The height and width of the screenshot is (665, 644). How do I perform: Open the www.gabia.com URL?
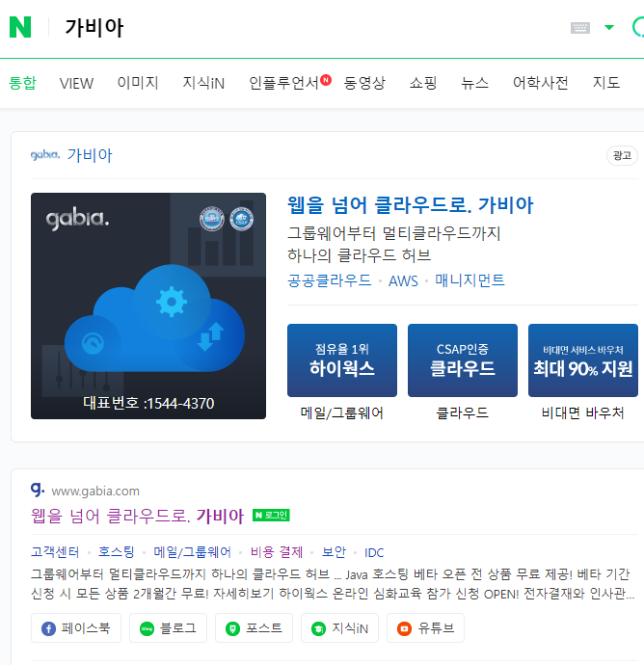[x=95, y=492]
